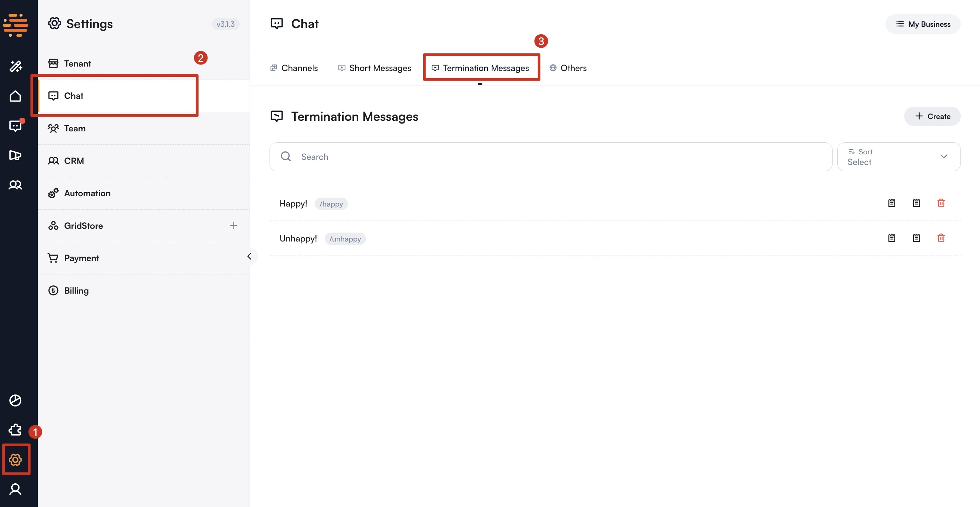
Task: Delete the Unhappy! message with the trash icon
Action: (941, 237)
